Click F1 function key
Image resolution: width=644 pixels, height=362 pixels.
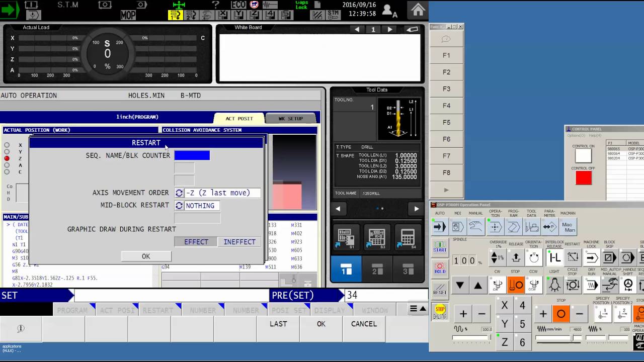446,55
